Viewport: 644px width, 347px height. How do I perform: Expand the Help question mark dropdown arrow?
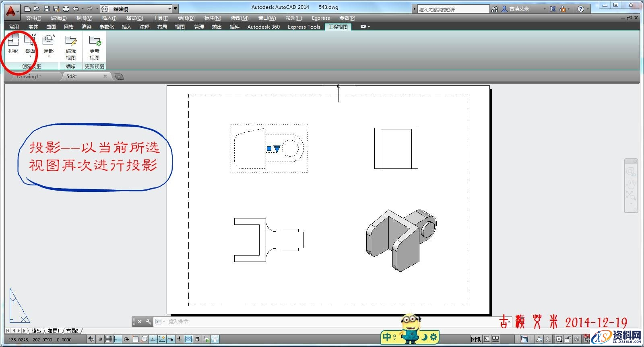588,9
